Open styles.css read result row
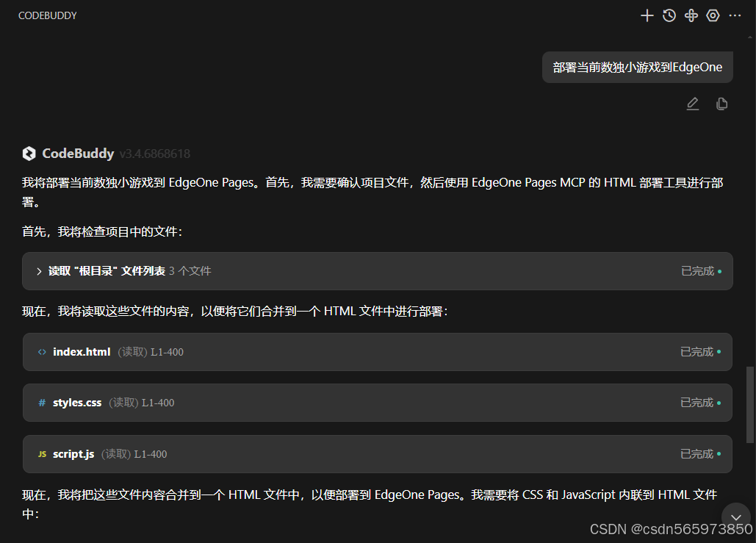 (x=378, y=403)
